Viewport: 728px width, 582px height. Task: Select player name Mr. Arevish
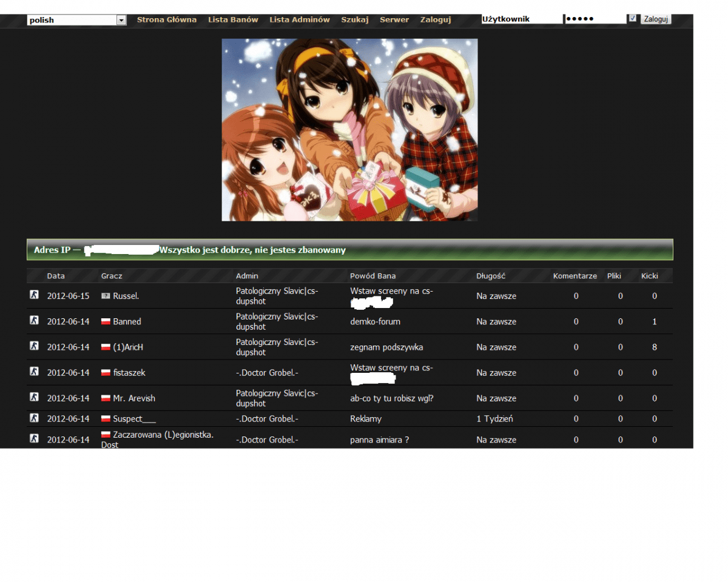point(134,398)
